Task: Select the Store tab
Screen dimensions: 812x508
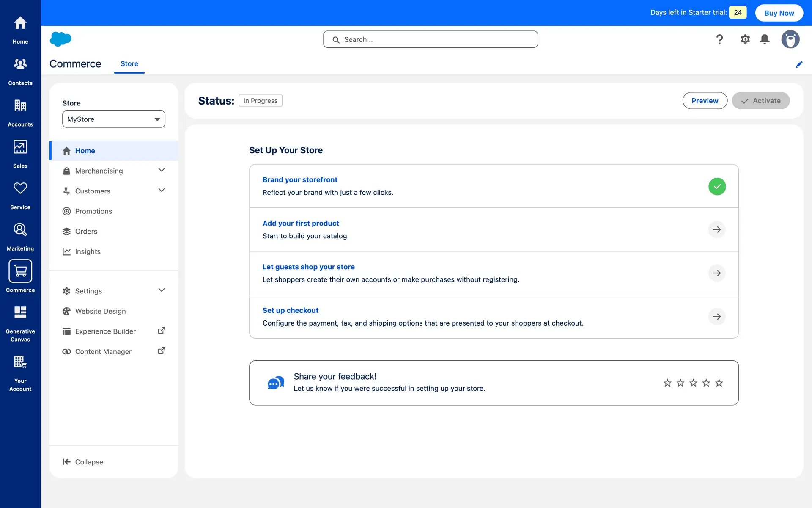Action: 129,64
